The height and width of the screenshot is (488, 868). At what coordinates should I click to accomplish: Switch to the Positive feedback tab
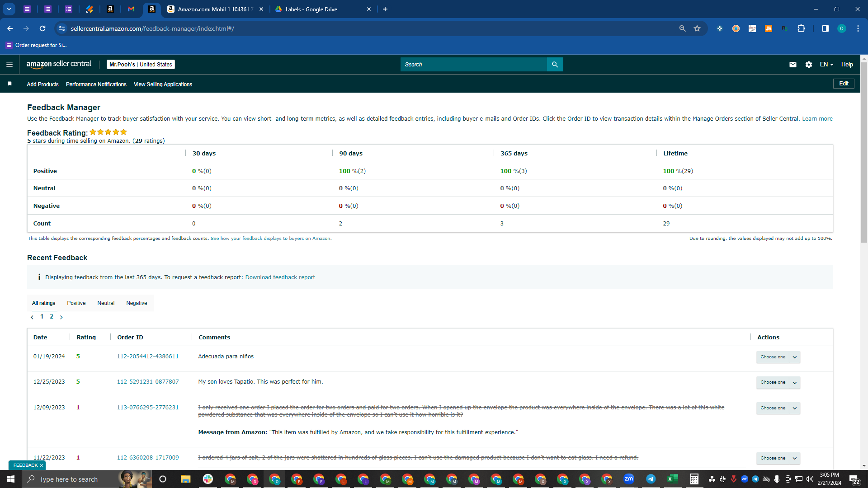click(x=76, y=303)
